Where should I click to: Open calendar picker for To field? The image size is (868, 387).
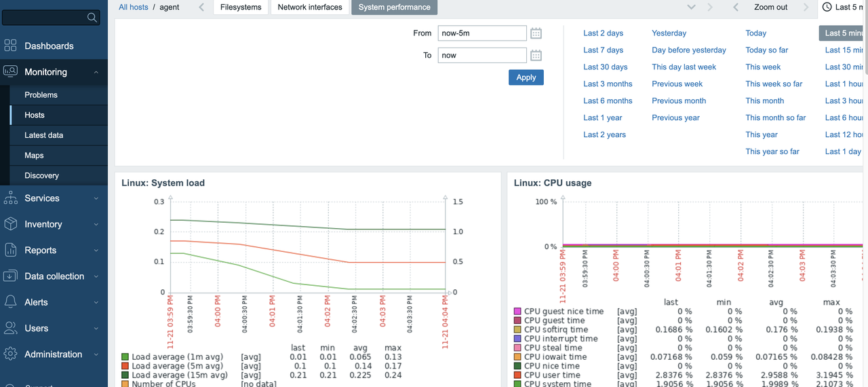click(536, 56)
